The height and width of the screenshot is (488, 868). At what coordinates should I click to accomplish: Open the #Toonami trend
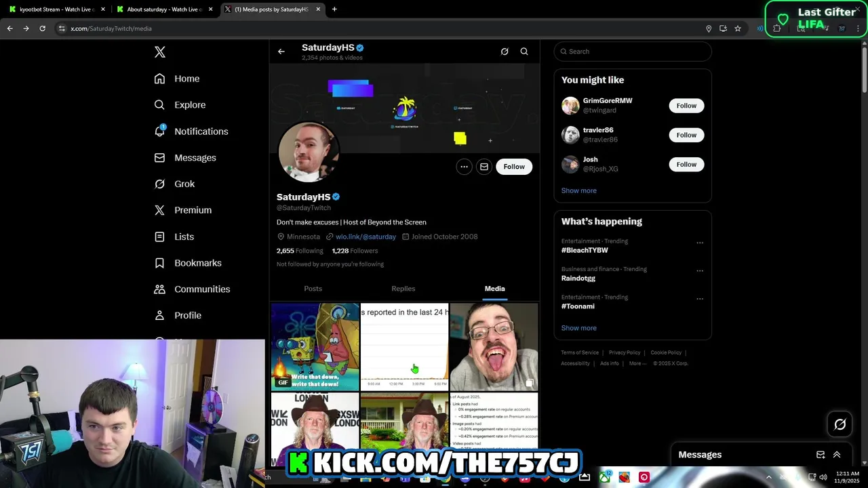click(578, 306)
